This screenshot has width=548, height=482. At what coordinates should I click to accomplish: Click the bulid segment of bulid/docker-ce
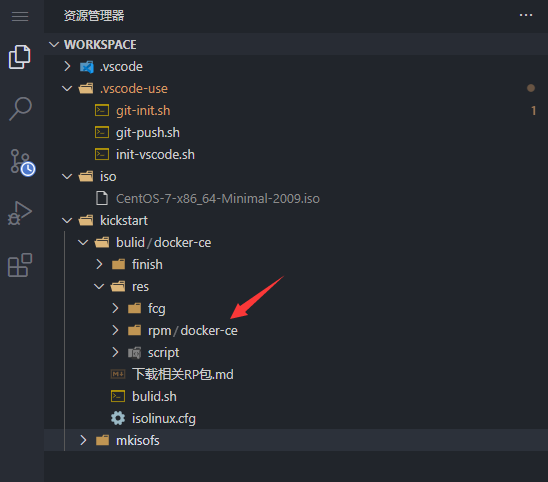pos(130,243)
